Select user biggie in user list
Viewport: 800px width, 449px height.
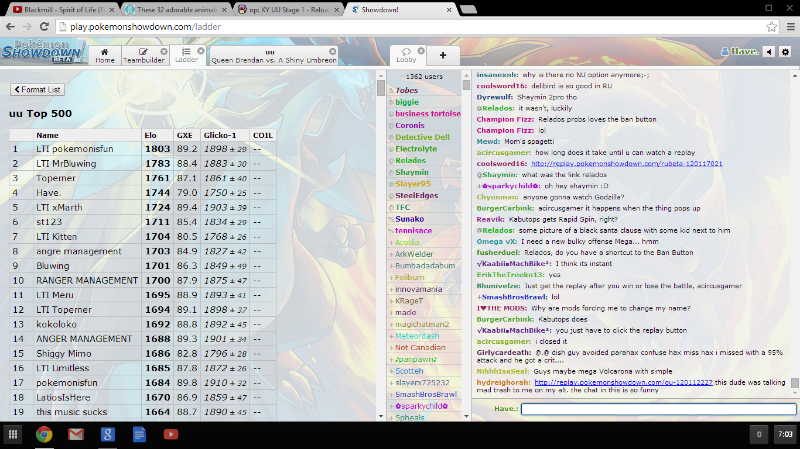pos(407,102)
